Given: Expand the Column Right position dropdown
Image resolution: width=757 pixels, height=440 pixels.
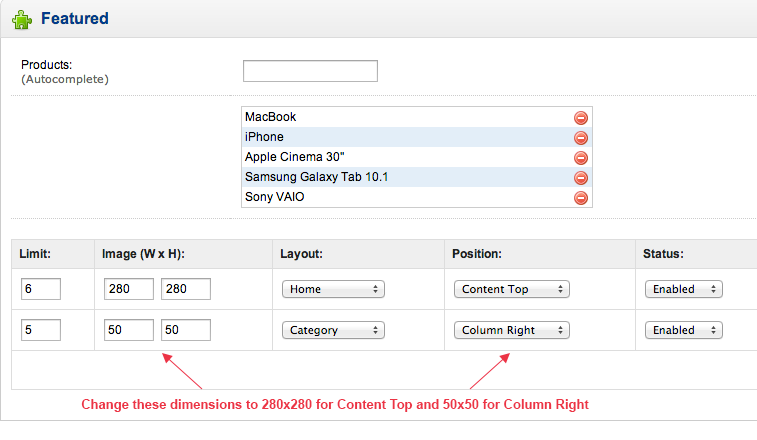Looking at the screenshot, I should coord(512,330).
